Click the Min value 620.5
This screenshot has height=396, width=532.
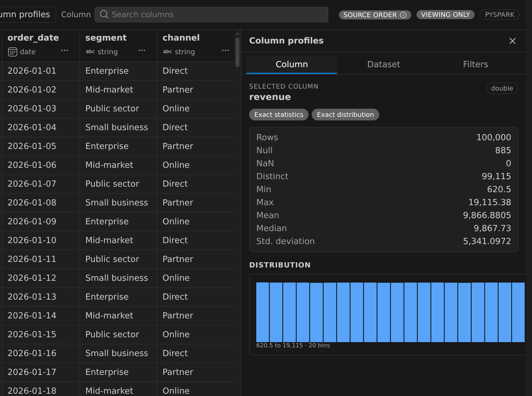pyautogui.click(x=499, y=189)
